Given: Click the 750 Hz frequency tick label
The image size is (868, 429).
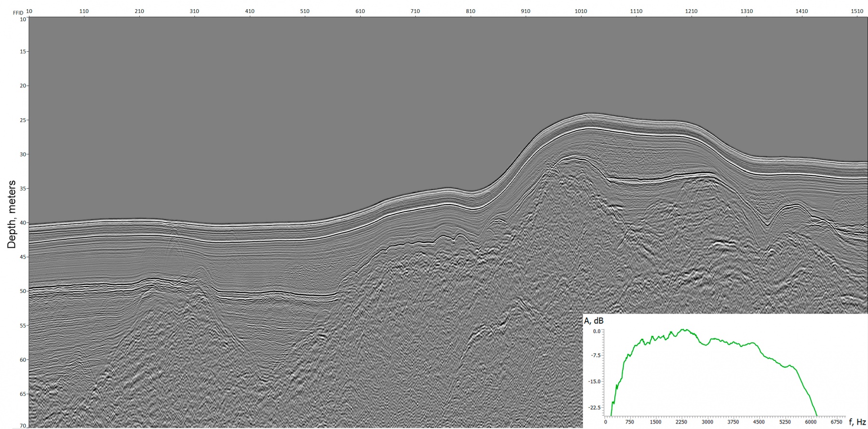Looking at the screenshot, I should point(629,422).
